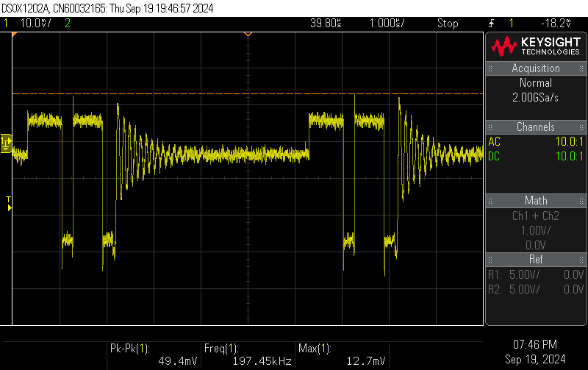Click the 1.000 us/div timebase value
This screenshot has width=588, height=370.
(387, 24)
